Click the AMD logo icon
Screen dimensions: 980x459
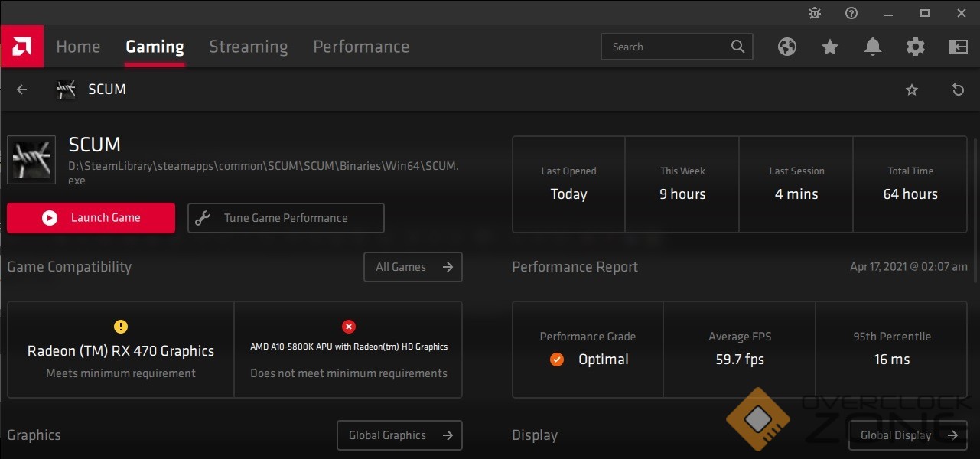coord(21,47)
